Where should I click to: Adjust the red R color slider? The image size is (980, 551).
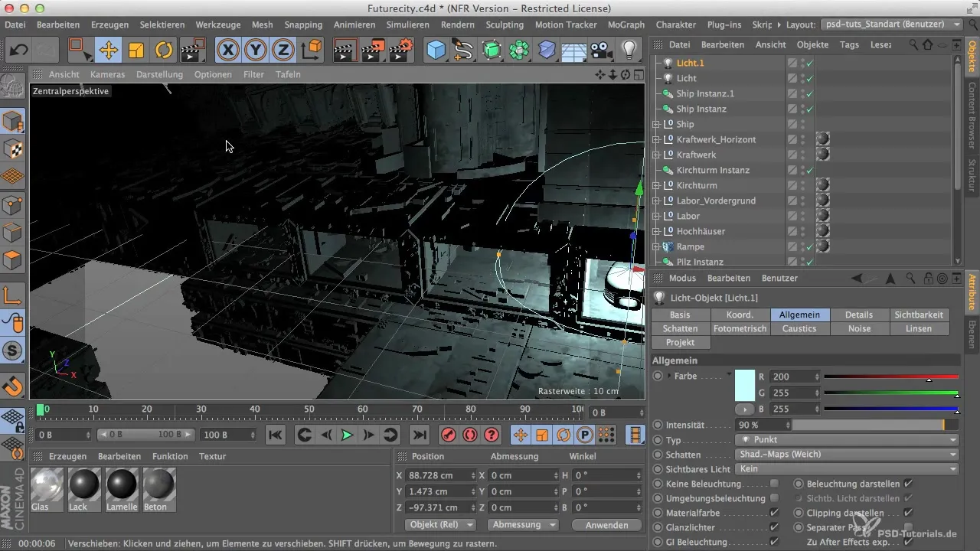(891, 377)
